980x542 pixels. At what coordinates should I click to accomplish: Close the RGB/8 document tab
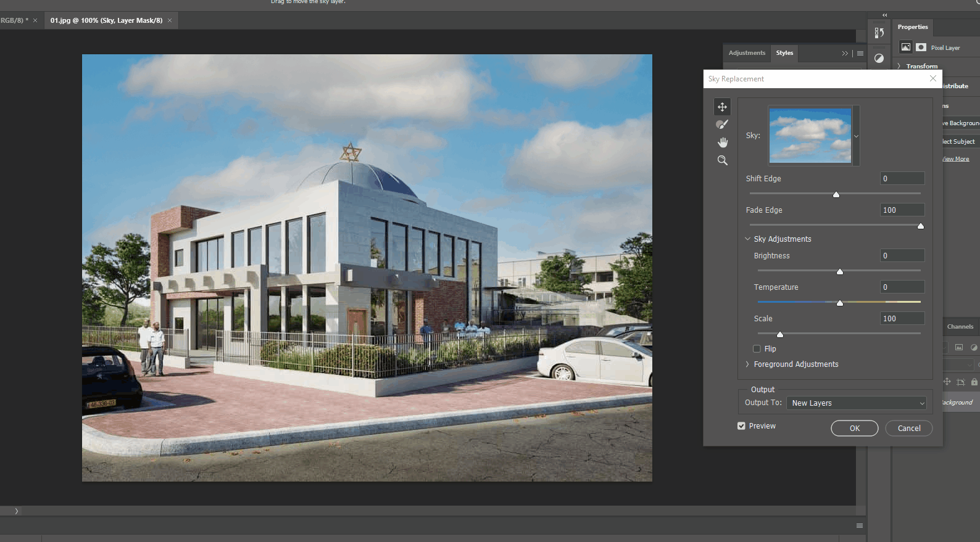point(35,20)
